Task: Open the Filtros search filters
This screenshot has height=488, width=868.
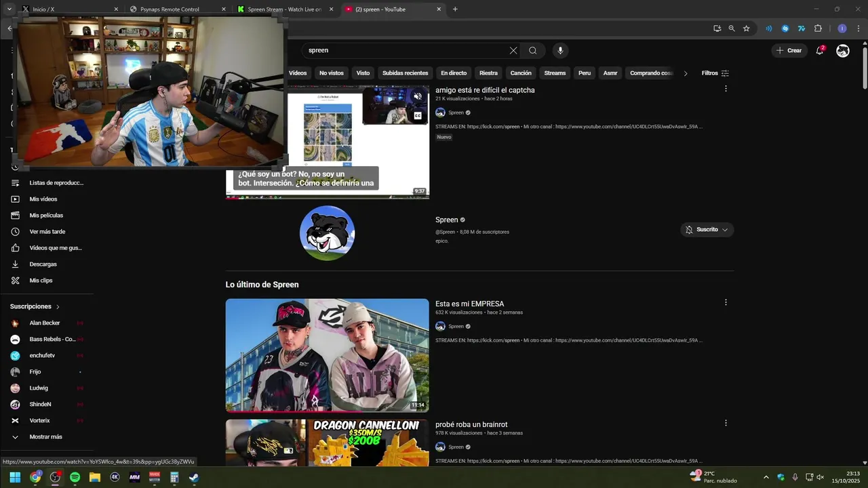Action: 715,73
